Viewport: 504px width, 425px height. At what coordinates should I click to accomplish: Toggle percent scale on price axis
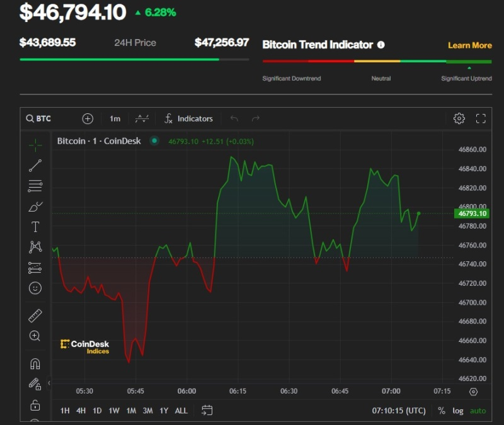pyautogui.click(x=441, y=411)
